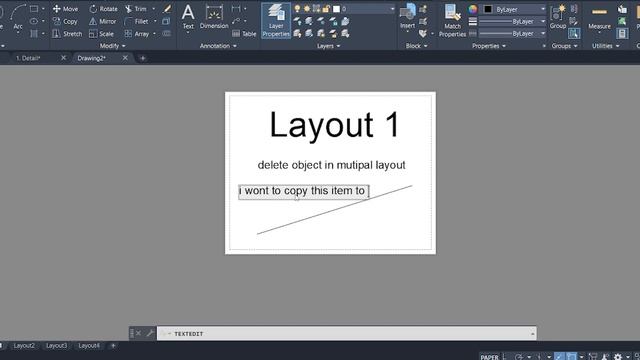
Task: Click the Ellipse draw icon
Action: tap(34, 21)
